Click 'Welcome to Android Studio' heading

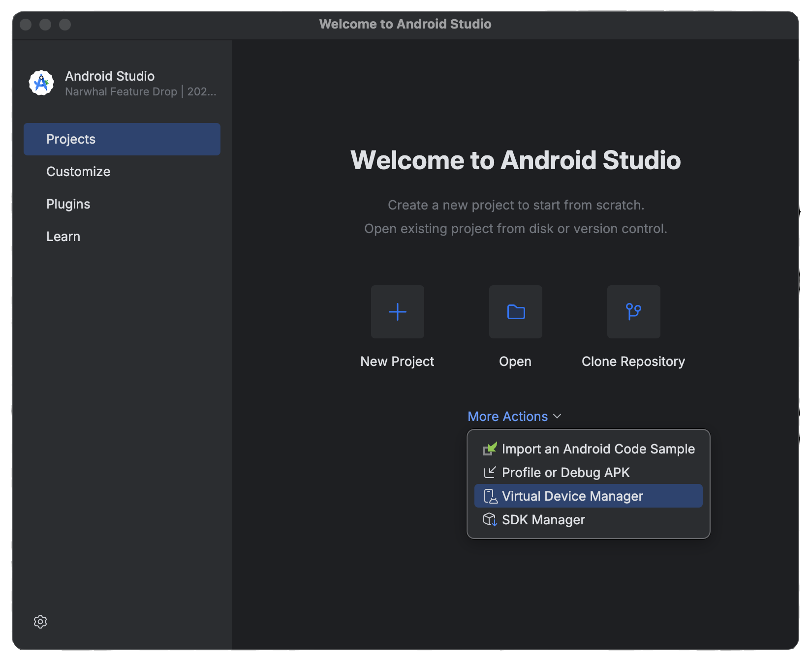pos(516,160)
